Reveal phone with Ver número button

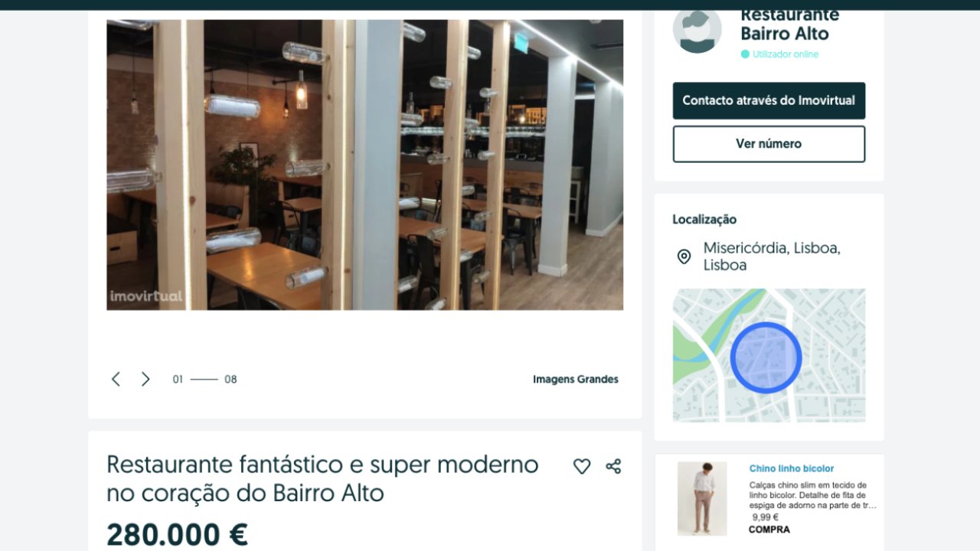[769, 144]
